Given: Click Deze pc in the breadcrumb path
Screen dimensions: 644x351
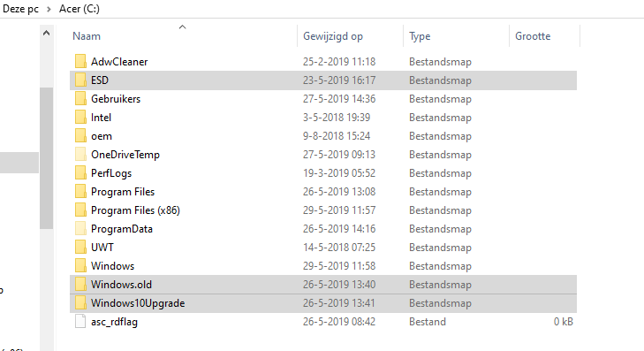Looking at the screenshot, I should [20, 9].
